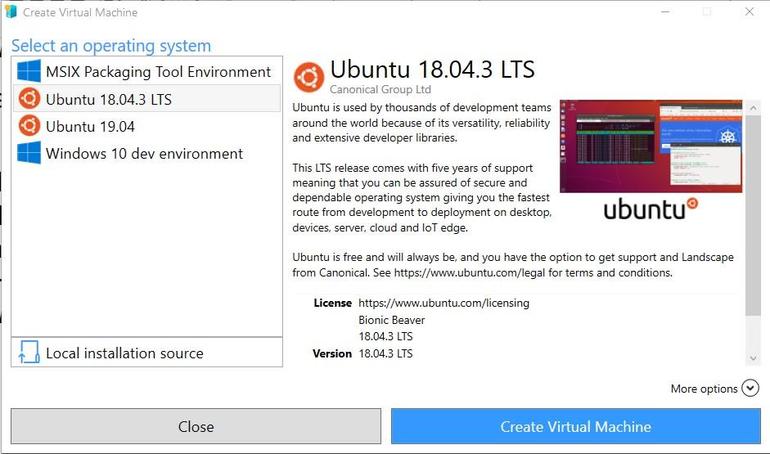Click Create Virtual Machine button
770x454 pixels.
(x=576, y=426)
